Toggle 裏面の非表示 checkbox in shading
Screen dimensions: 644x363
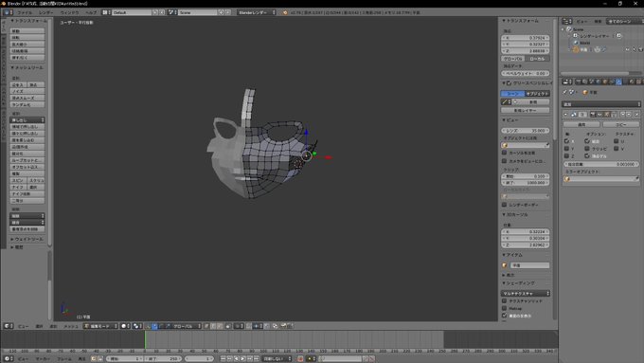tap(505, 316)
